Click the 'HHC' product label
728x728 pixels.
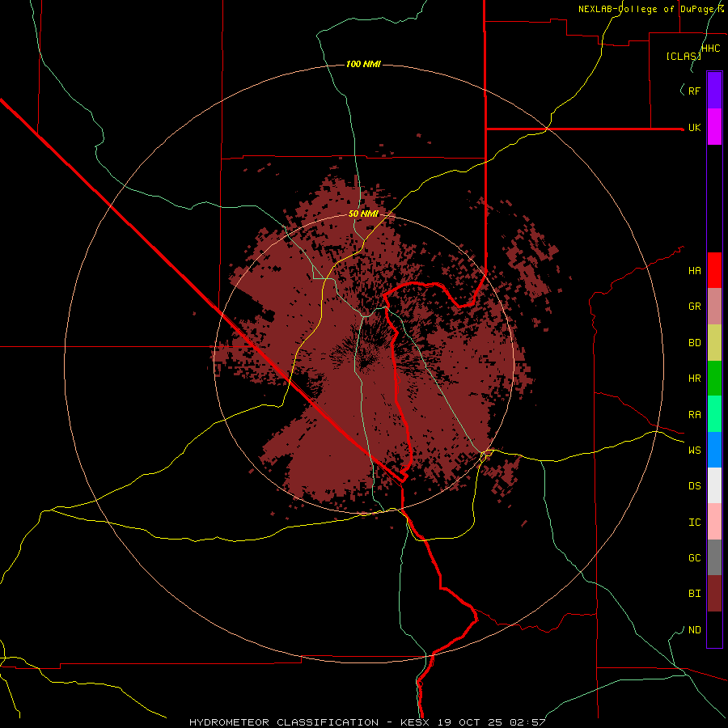pyautogui.click(x=710, y=49)
